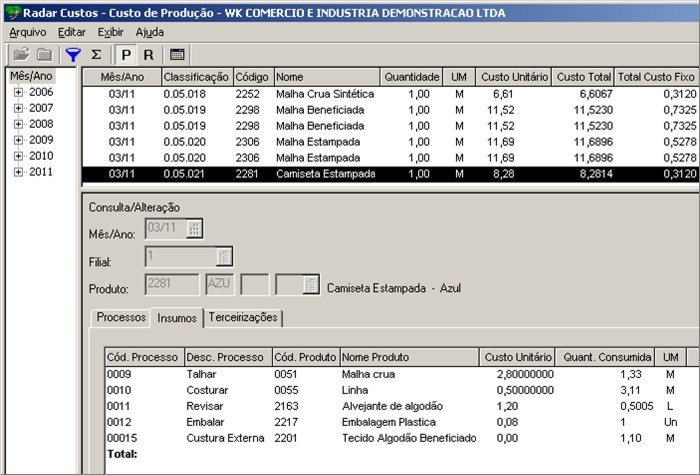Viewport: 700px width, 475px height.
Task: Click the Filial lookup icon
Action: (x=225, y=256)
